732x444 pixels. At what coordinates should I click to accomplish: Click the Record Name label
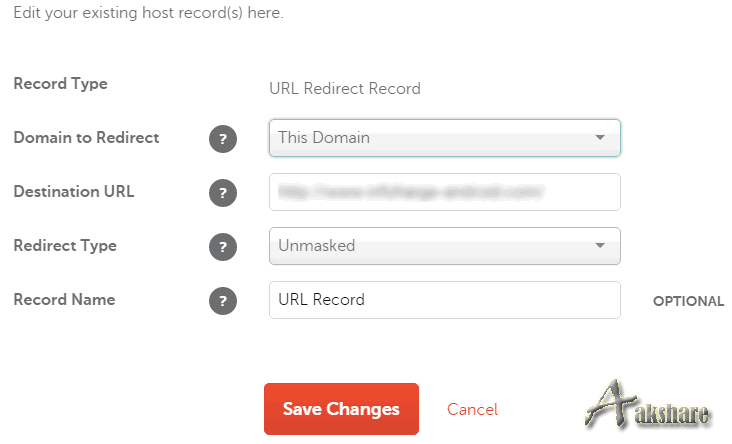click(64, 300)
